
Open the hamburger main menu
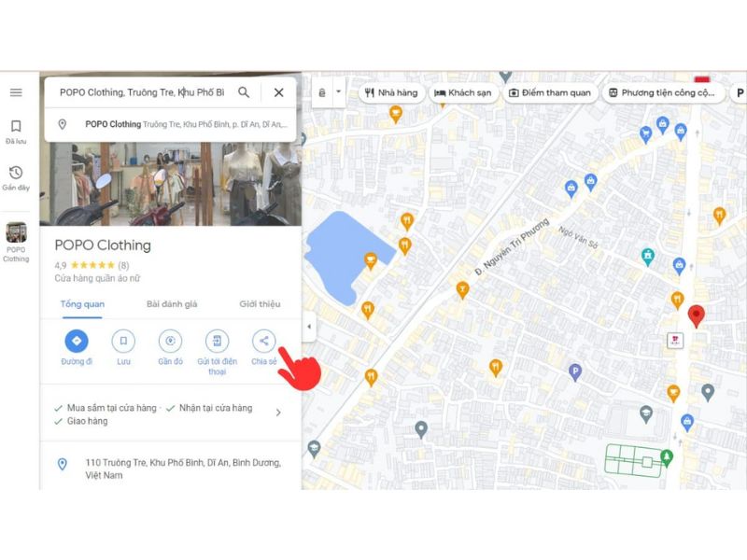(16, 92)
